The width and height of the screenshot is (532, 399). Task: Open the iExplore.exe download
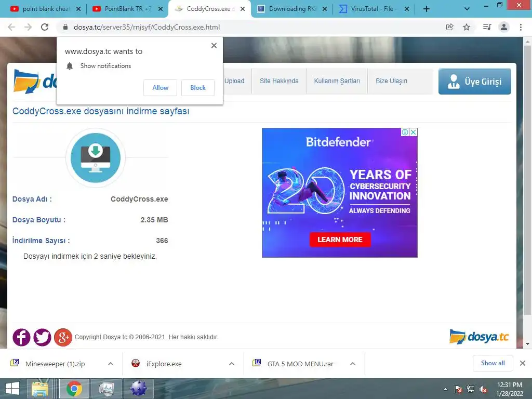pyautogui.click(x=164, y=364)
